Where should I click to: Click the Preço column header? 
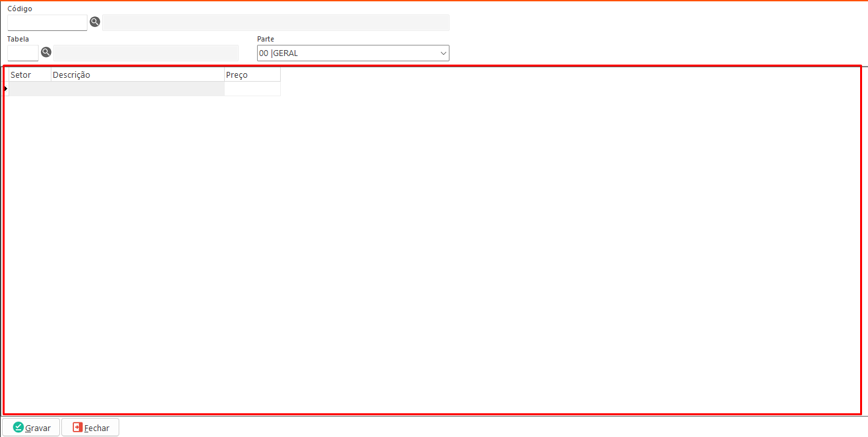252,75
